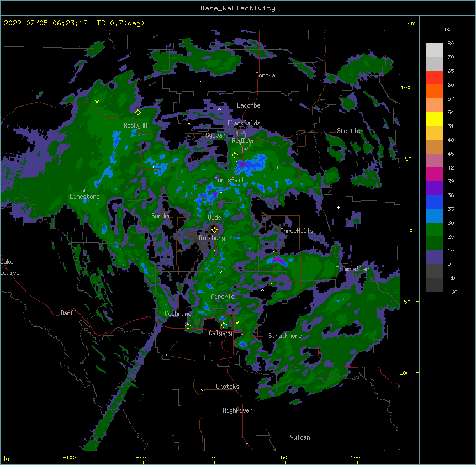Select the slate purple 10-0 dBZ legend swatch
The image size is (476, 465).
point(434,257)
